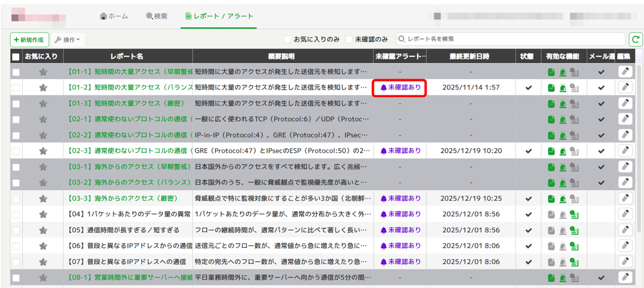This screenshot has width=644, height=288.
Task: Open 未確認あり alert link for 【06】
Action: pyautogui.click(x=400, y=246)
